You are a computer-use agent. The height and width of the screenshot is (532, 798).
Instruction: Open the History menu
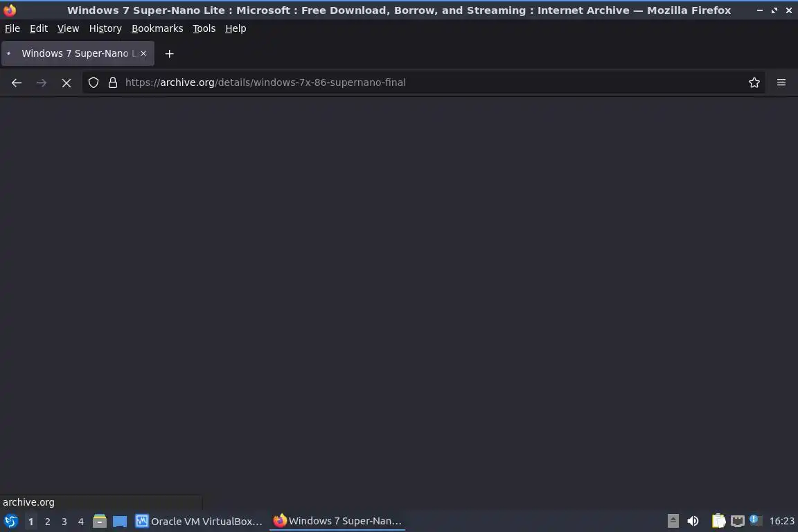[105, 28]
